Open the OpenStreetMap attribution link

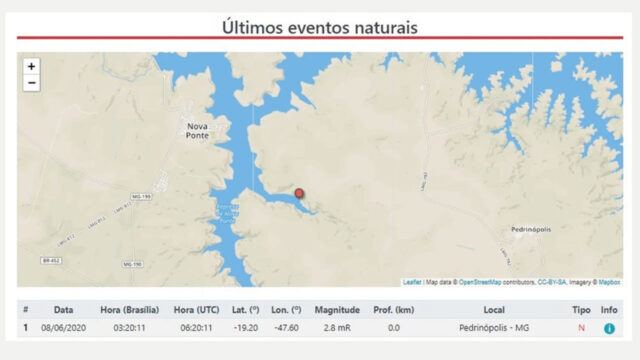(x=480, y=282)
